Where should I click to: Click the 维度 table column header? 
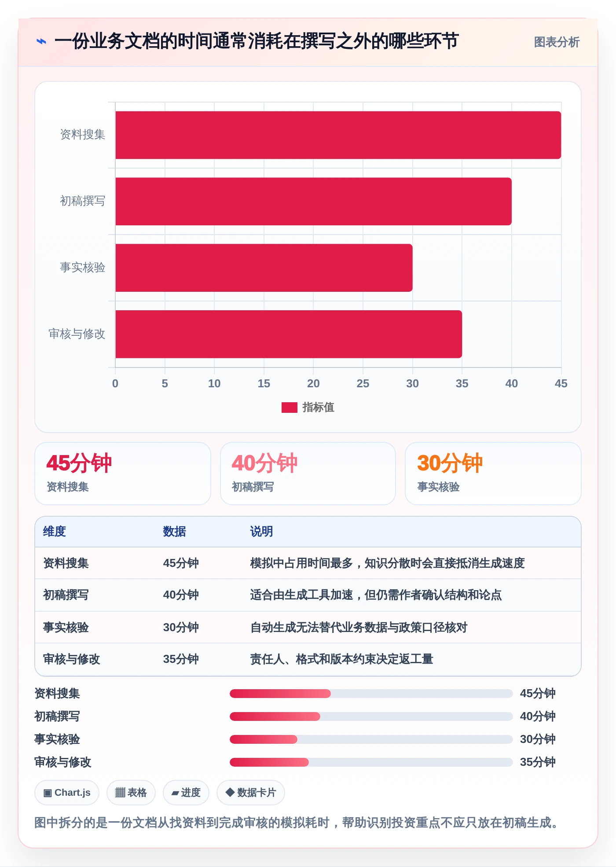(55, 532)
